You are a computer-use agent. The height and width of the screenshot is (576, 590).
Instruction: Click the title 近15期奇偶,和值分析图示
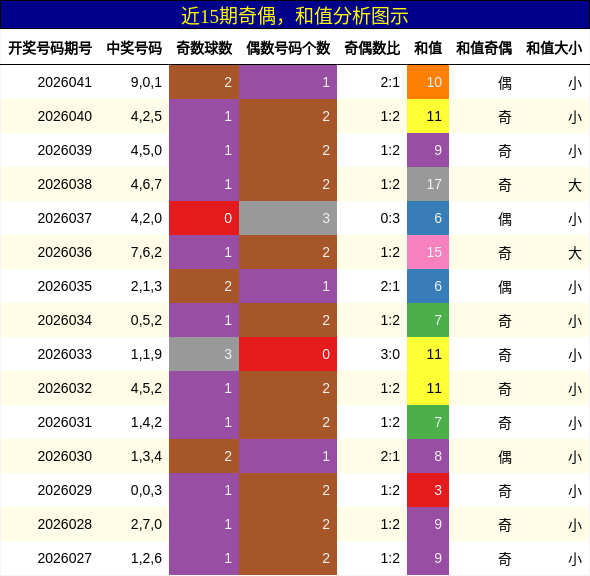295,16
